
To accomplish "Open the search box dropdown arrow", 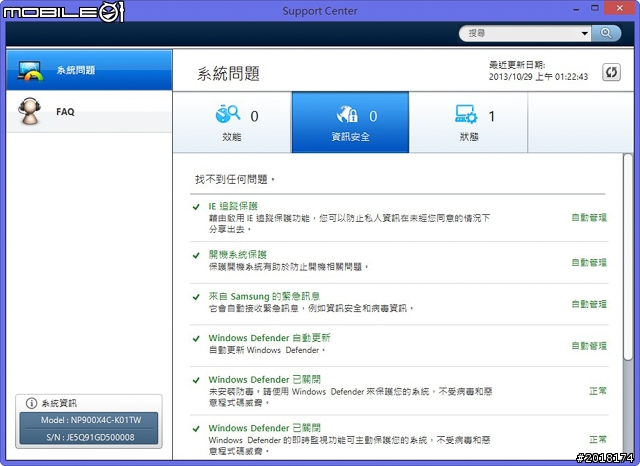I will click(584, 33).
